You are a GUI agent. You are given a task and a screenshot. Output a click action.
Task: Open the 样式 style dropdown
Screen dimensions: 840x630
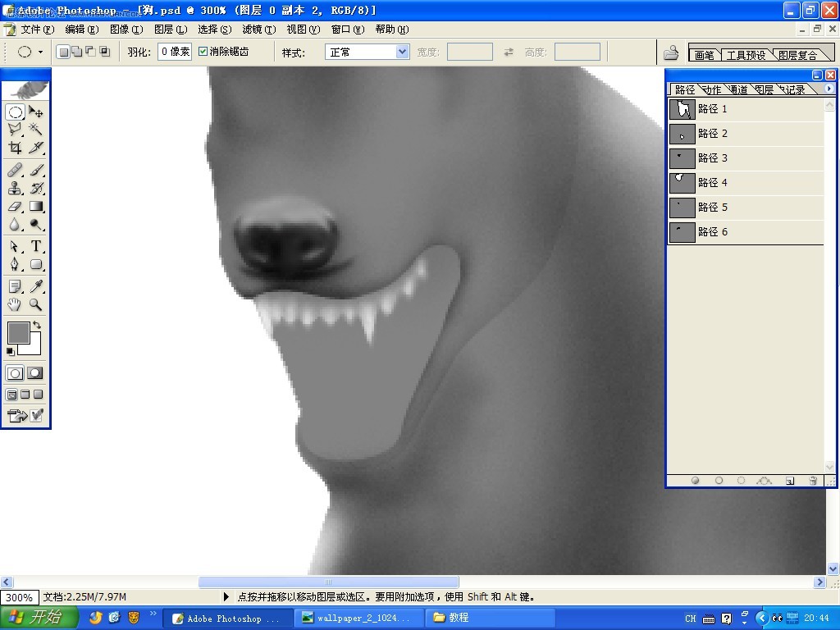pyautogui.click(x=367, y=52)
